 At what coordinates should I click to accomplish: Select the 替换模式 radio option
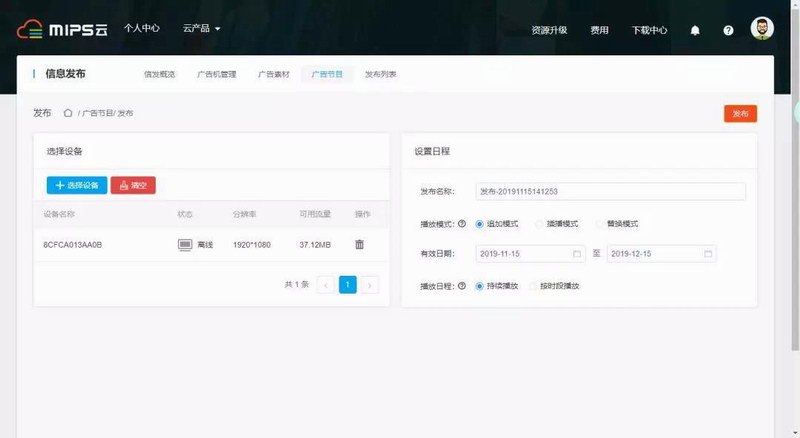point(600,223)
